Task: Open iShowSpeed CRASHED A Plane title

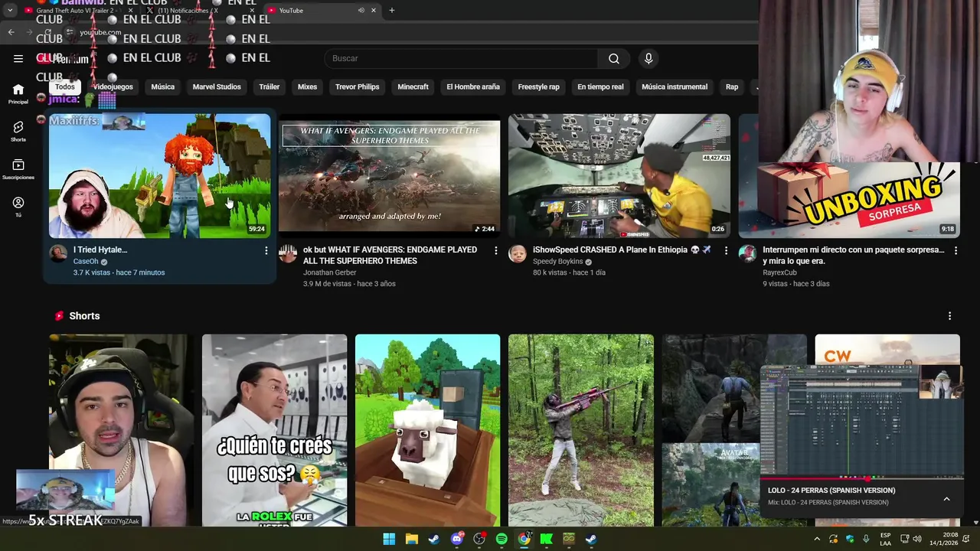Action: [x=622, y=250]
